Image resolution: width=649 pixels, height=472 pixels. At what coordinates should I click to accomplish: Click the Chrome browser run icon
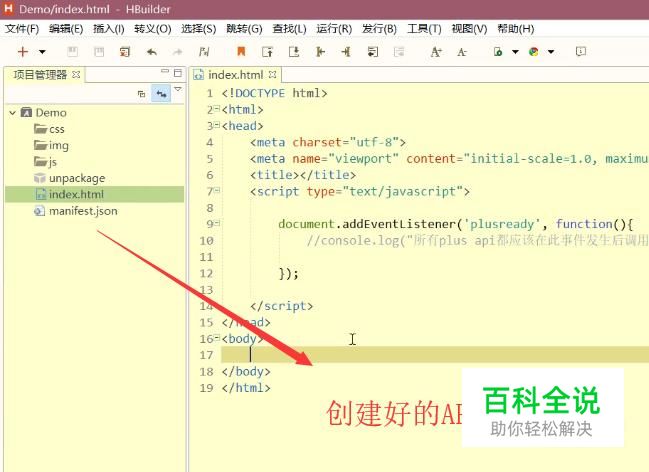[x=534, y=52]
